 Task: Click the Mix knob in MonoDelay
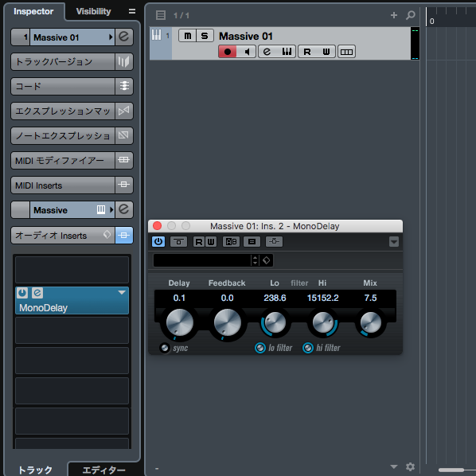point(371,322)
